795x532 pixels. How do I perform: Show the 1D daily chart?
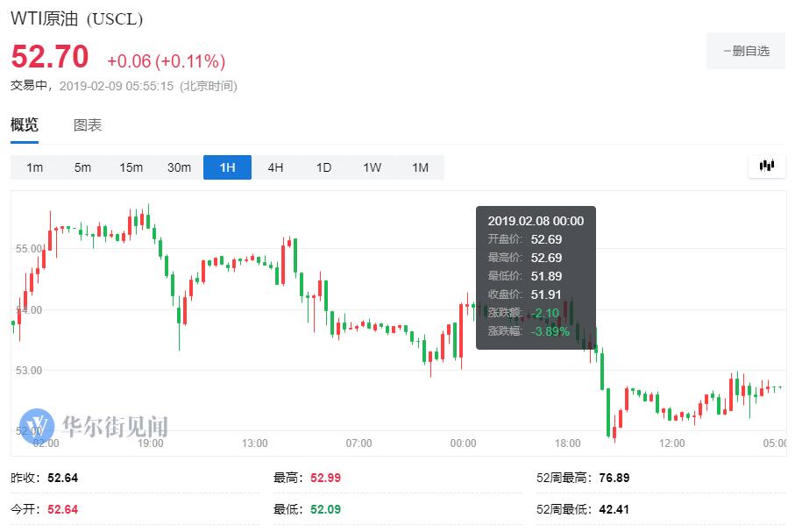click(323, 167)
